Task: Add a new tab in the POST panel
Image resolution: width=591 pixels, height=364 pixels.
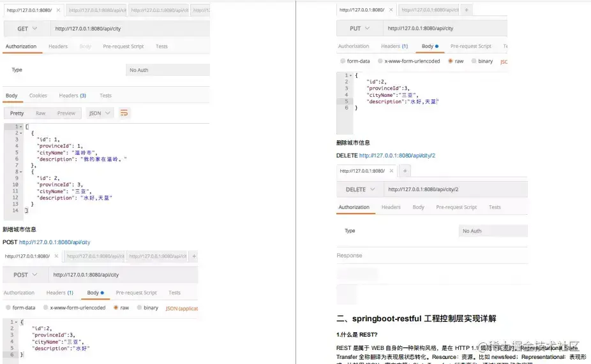Action: [194, 256]
